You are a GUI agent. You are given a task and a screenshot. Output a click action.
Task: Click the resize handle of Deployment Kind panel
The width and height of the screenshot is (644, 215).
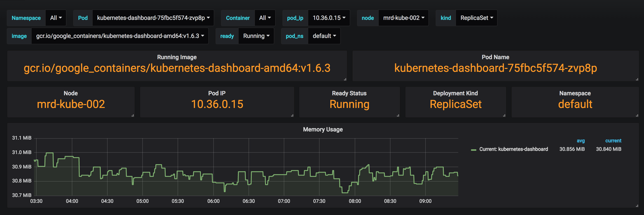click(x=504, y=115)
